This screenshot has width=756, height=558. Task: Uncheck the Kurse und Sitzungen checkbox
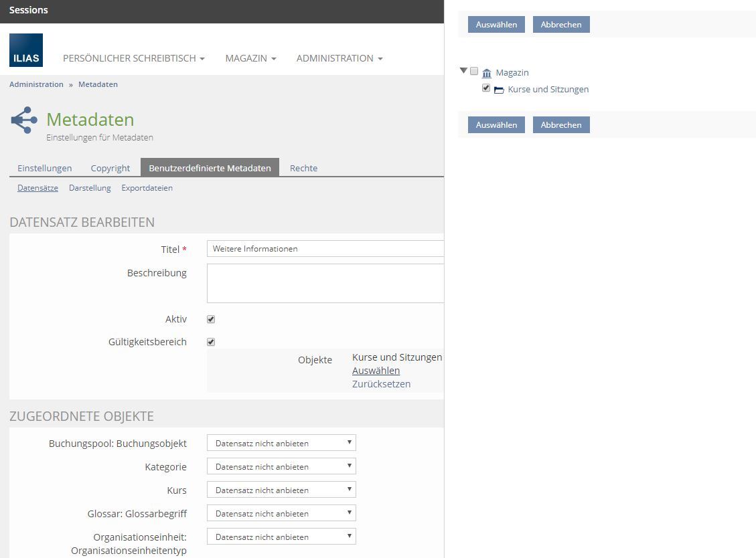tap(486, 88)
